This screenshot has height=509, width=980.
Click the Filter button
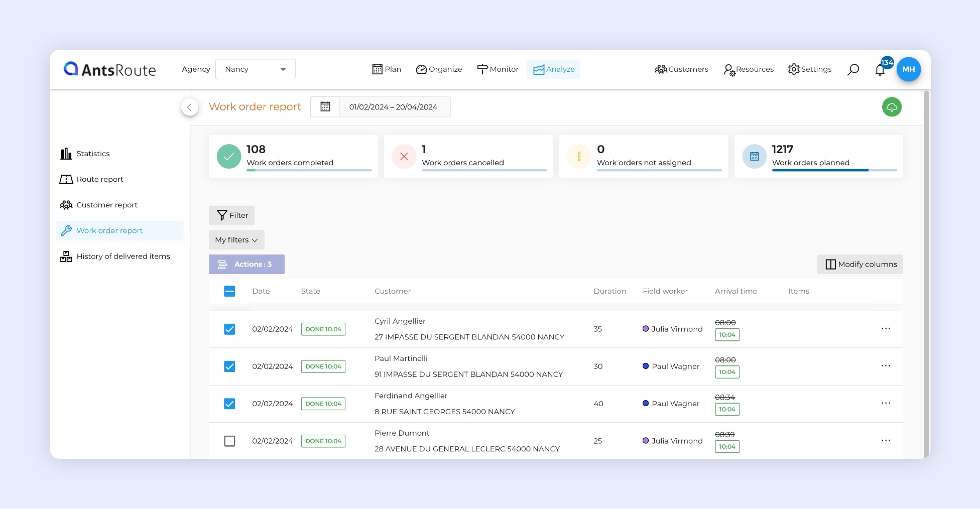(x=232, y=215)
